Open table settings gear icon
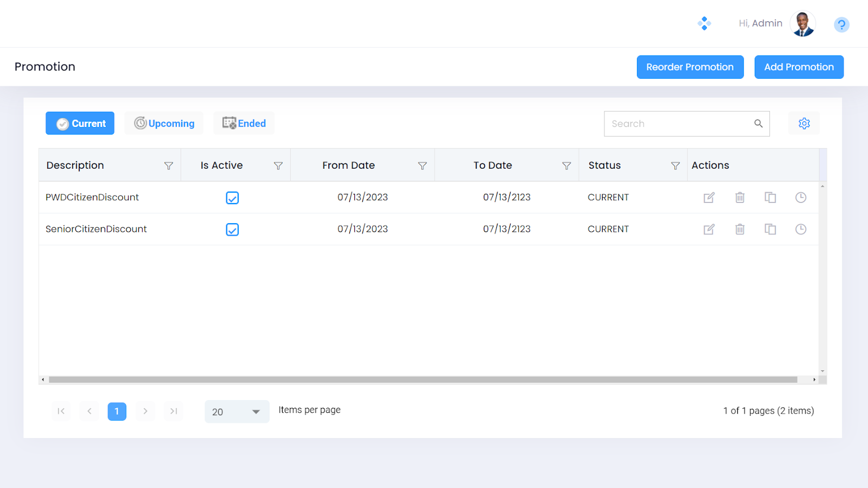Image resolution: width=868 pixels, height=488 pixels. coord(804,124)
